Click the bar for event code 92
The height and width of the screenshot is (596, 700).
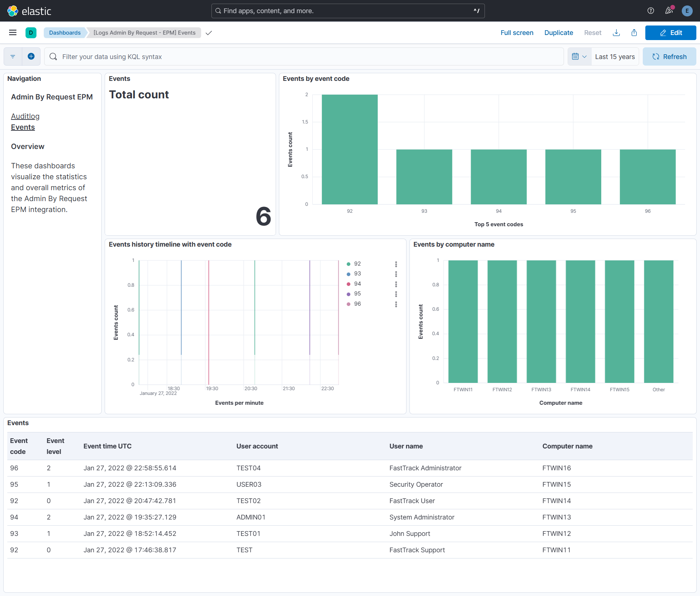click(x=350, y=149)
